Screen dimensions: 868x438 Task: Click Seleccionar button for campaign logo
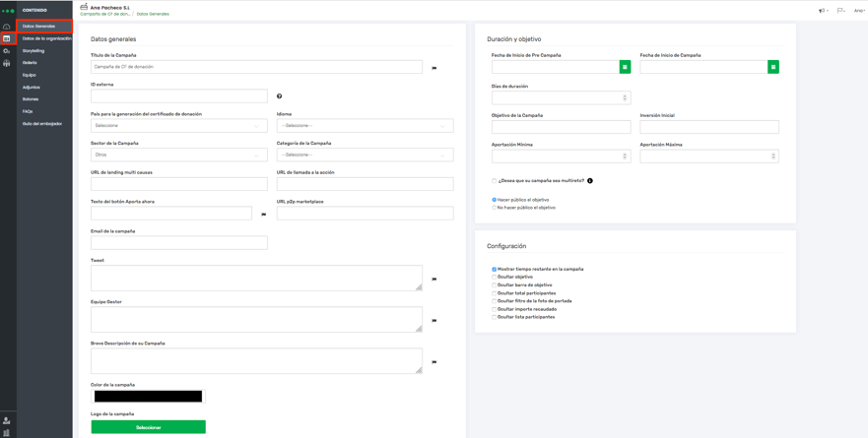tap(149, 427)
